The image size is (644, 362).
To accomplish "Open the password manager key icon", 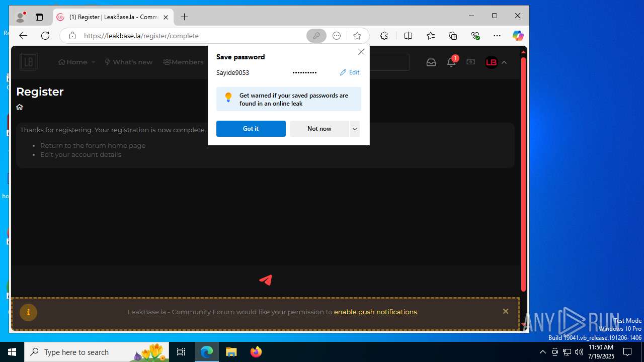I will (316, 36).
